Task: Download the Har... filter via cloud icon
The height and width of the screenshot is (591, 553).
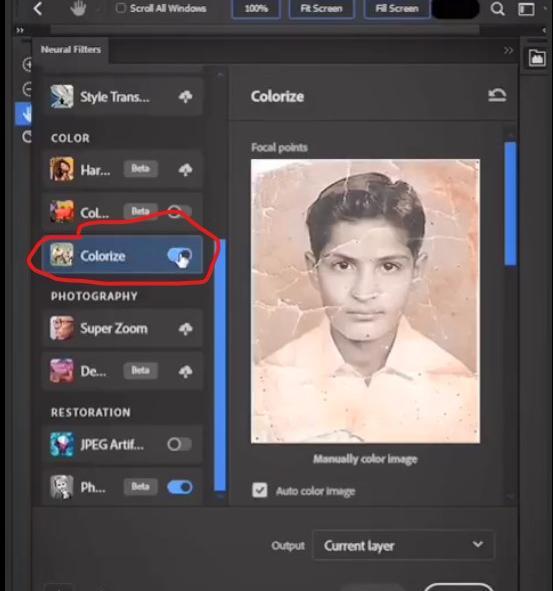Action: [185, 170]
